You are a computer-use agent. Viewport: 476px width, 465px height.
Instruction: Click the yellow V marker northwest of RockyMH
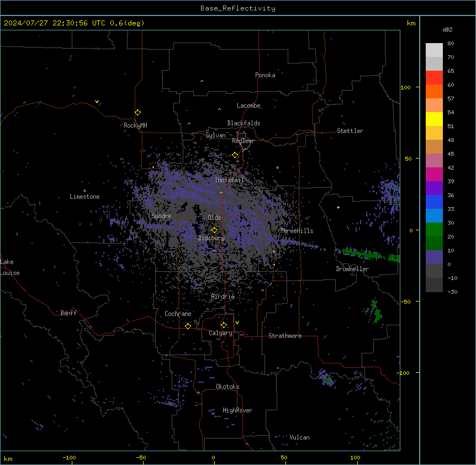tap(97, 102)
